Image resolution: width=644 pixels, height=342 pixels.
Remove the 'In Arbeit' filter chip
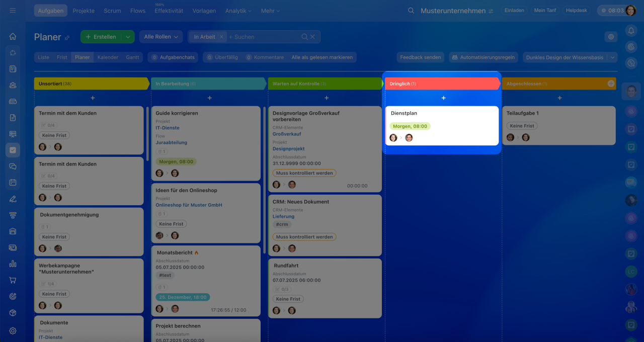(221, 37)
